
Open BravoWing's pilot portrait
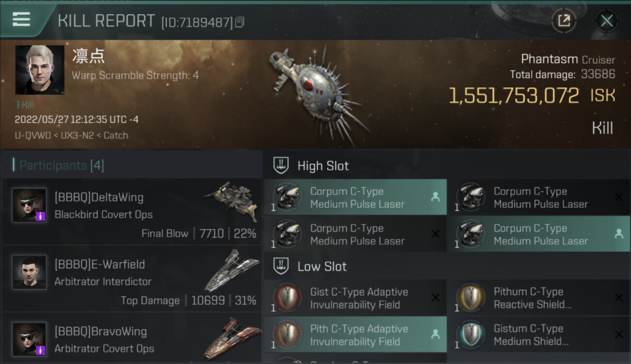pyautogui.click(x=30, y=339)
